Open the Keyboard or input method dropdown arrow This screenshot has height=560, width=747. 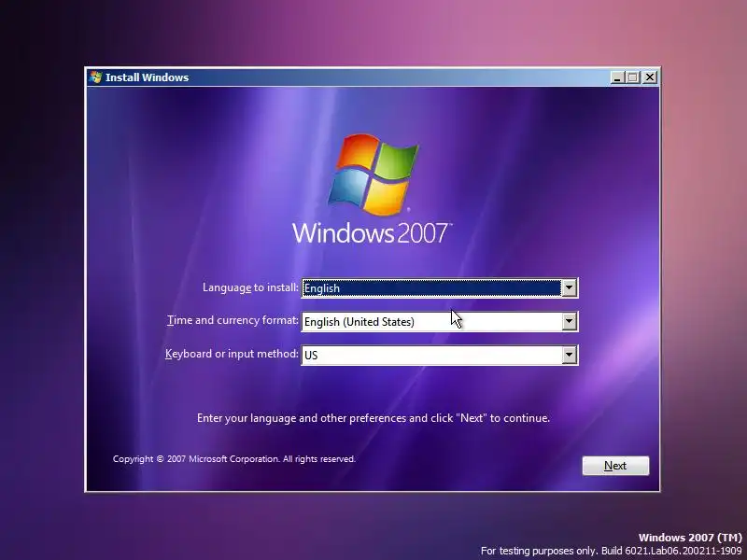(x=569, y=355)
